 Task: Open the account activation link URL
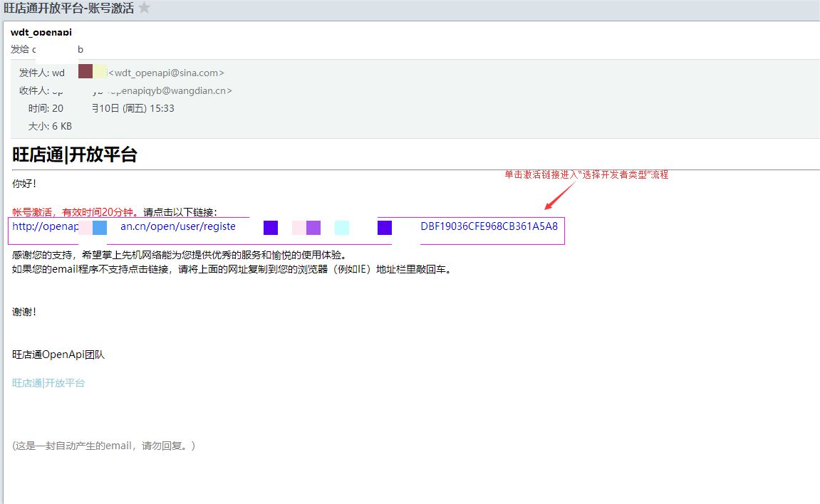click(285, 226)
